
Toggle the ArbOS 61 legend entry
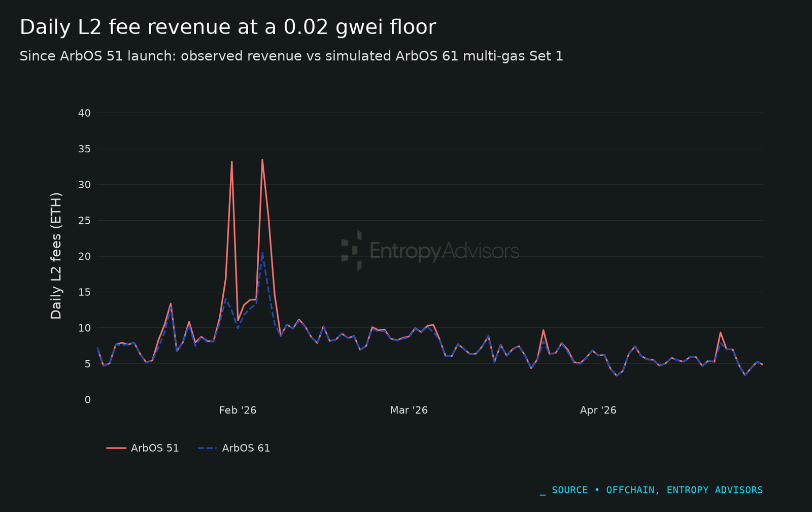[x=234, y=448]
